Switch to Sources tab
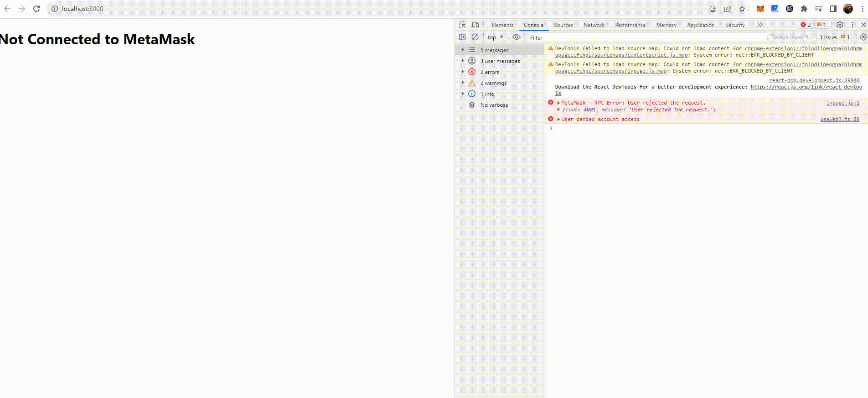The image size is (868, 398). [563, 25]
